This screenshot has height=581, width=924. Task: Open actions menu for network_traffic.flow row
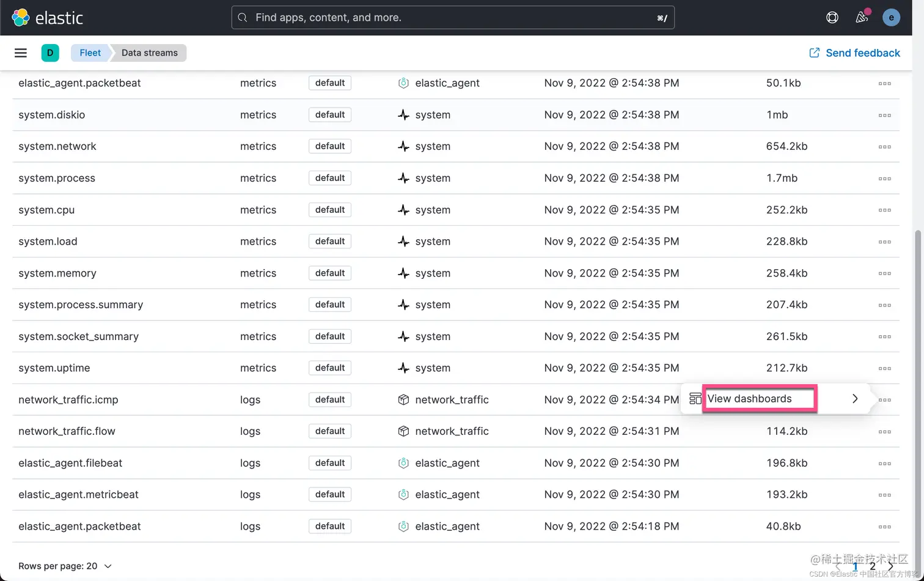[x=884, y=432]
